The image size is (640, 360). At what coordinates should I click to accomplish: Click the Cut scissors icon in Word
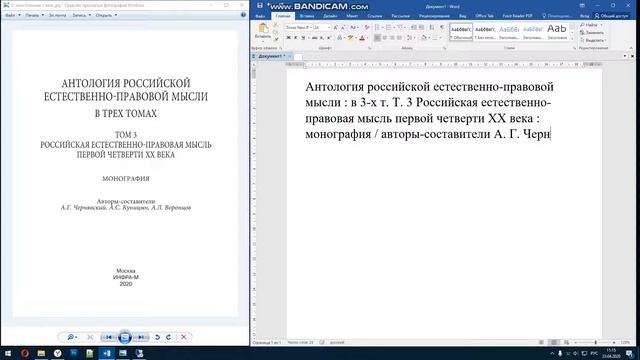[276, 25]
